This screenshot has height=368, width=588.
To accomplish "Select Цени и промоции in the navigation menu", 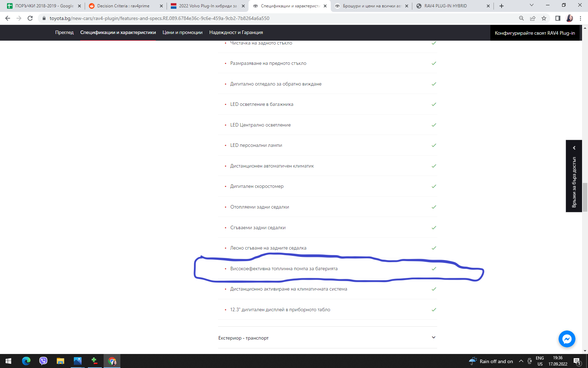I will click(x=182, y=32).
